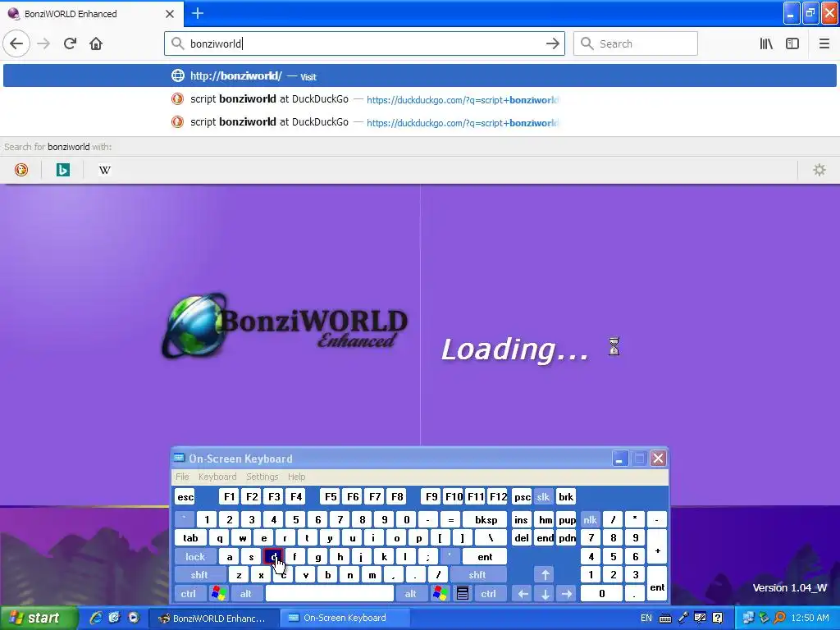Click the 12:50 AM clock in the tray
Viewport: 840px width, 630px height.
[810, 618]
